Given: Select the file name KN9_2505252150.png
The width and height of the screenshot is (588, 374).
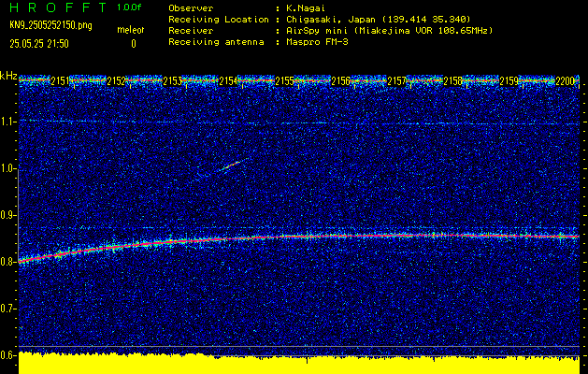Looking at the screenshot, I should coord(50,25).
